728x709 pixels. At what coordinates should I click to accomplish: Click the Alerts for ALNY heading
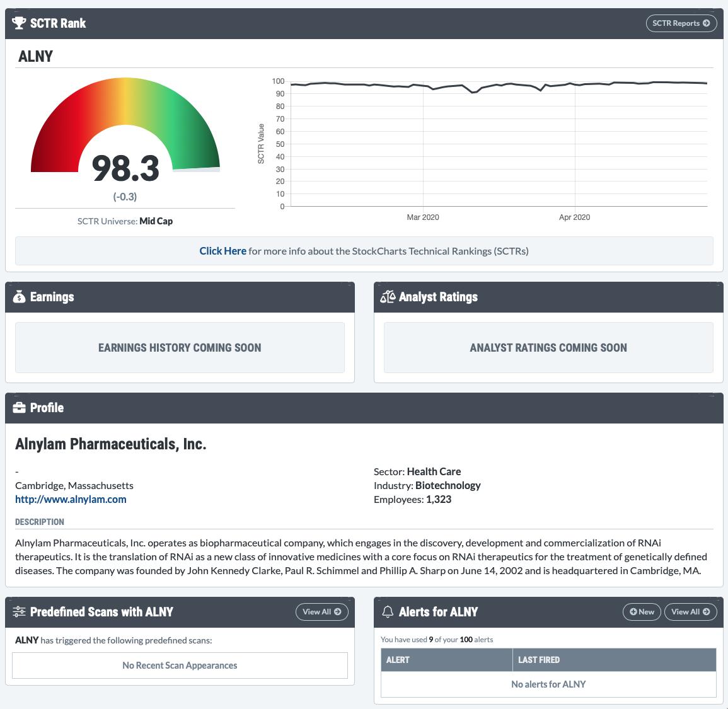point(438,611)
